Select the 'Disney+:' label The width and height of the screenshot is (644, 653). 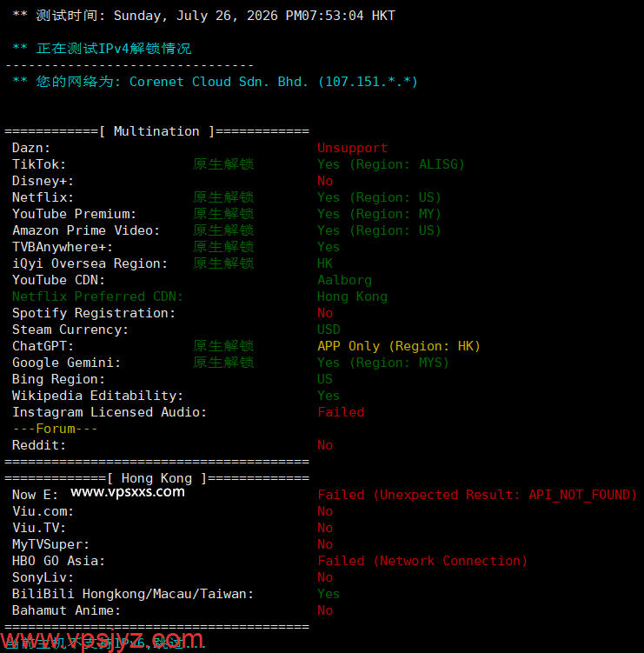(x=43, y=181)
